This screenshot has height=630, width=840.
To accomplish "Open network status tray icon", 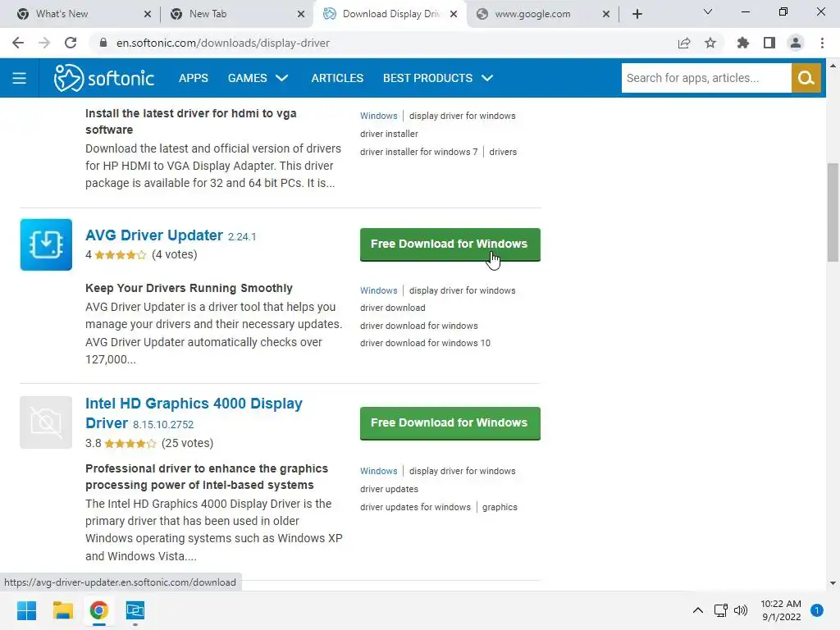I will click(720, 610).
